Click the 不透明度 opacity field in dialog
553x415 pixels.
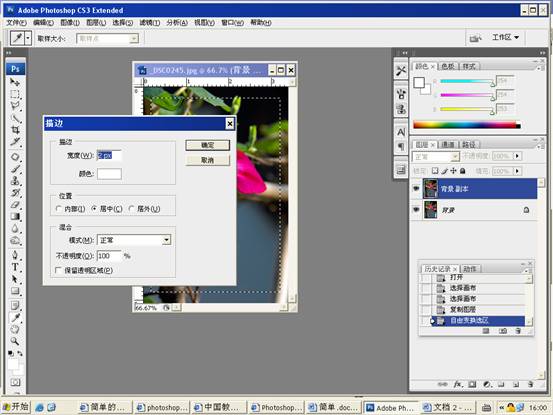coord(109,256)
